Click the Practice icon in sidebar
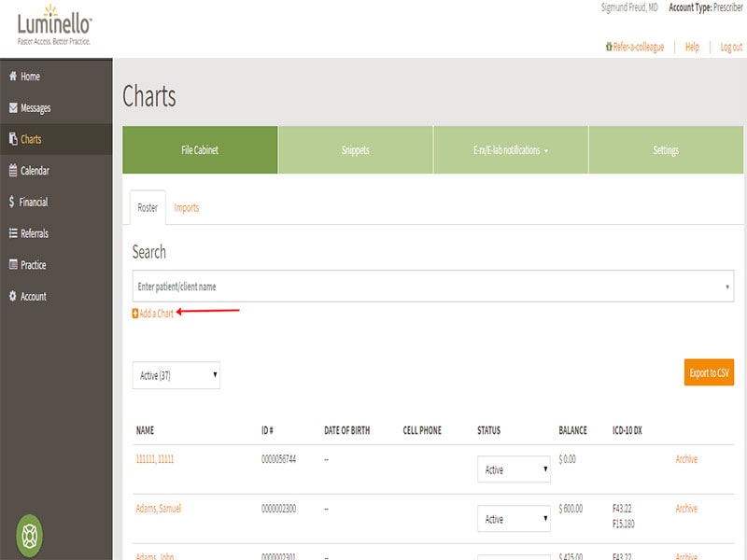Screen dimensions: 747x560 [x=13, y=264]
